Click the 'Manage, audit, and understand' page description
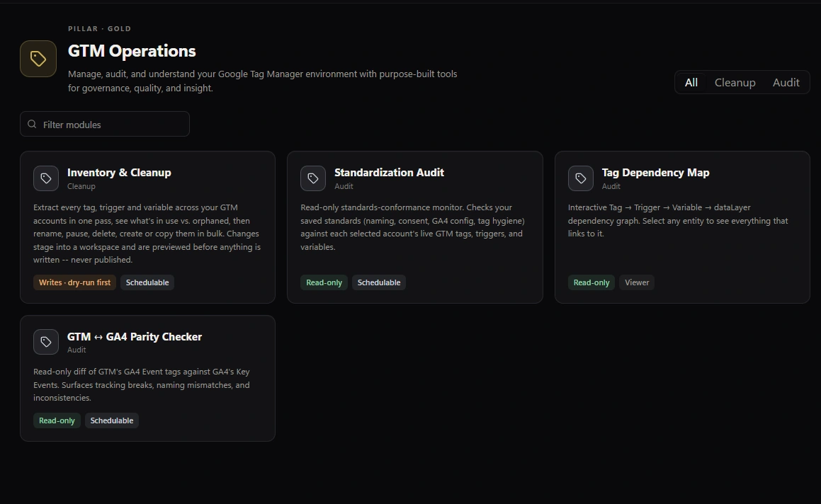 pos(262,81)
